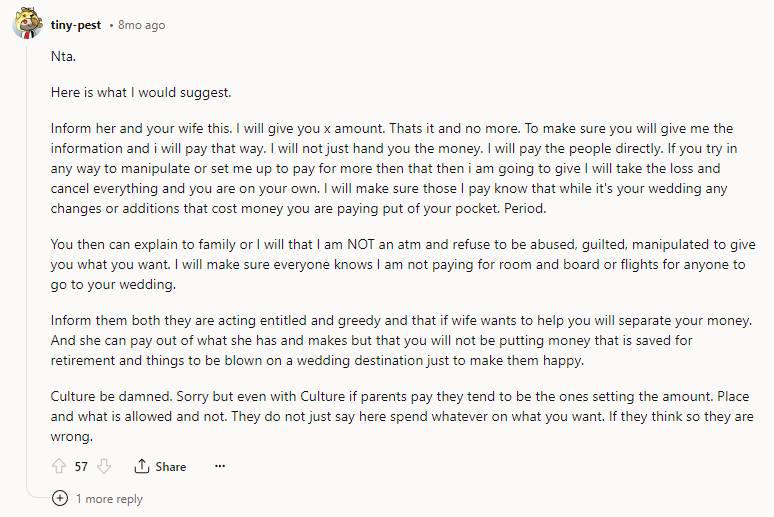Click the "Here is what I would suggest" line
774x517 pixels.
(141, 92)
